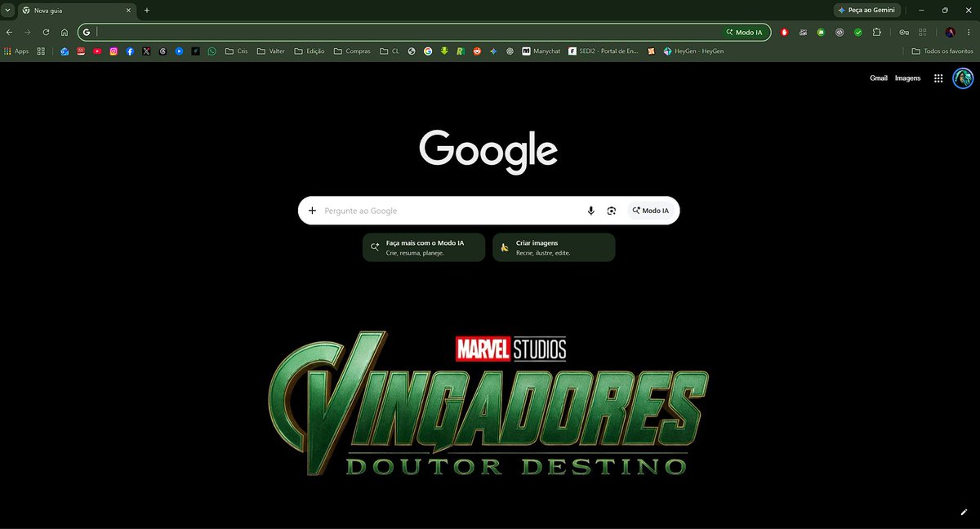The image size is (980, 529).
Task: Open the Facebook bookmark icon
Action: pyautogui.click(x=130, y=51)
